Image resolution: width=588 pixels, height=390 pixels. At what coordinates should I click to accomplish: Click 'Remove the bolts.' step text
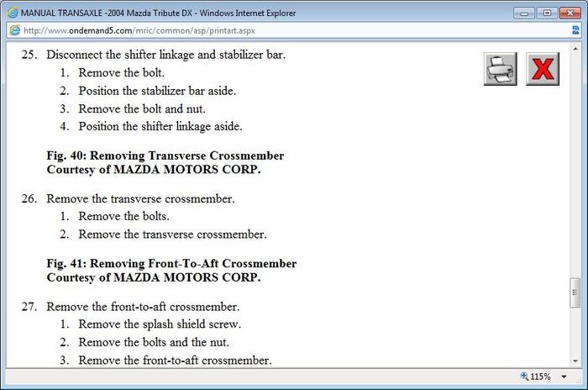123,216
